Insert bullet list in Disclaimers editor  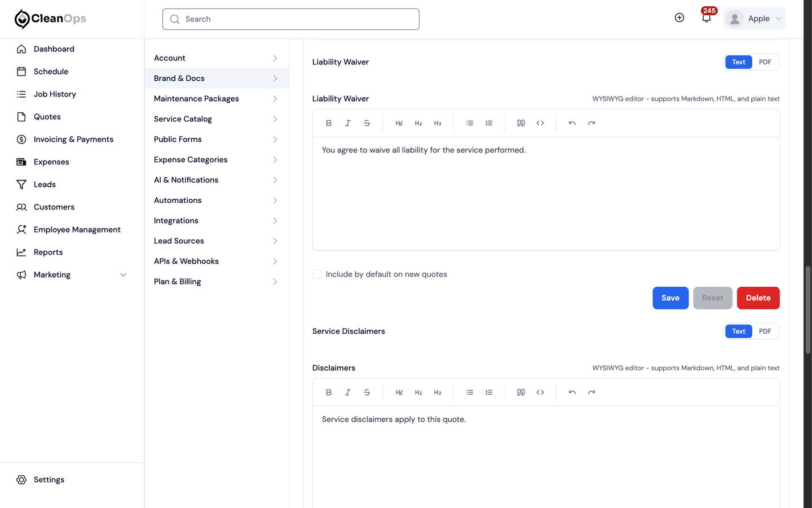(470, 392)
